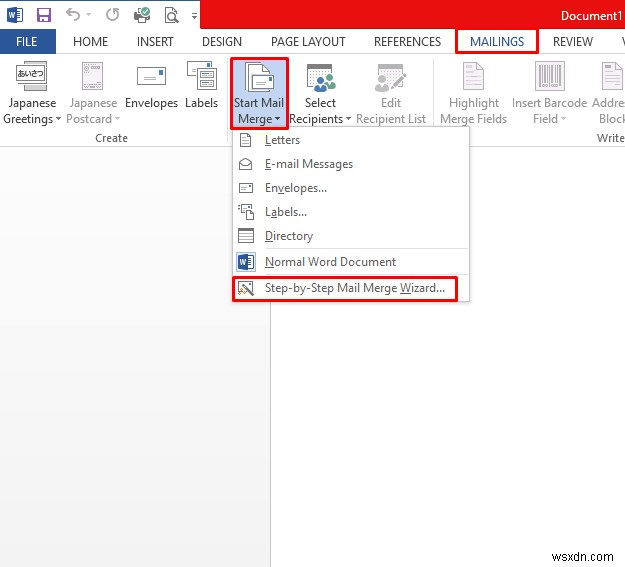The image size is (625, 567).
Task: Click the Word application icon in the title bar
Action: 15,15
